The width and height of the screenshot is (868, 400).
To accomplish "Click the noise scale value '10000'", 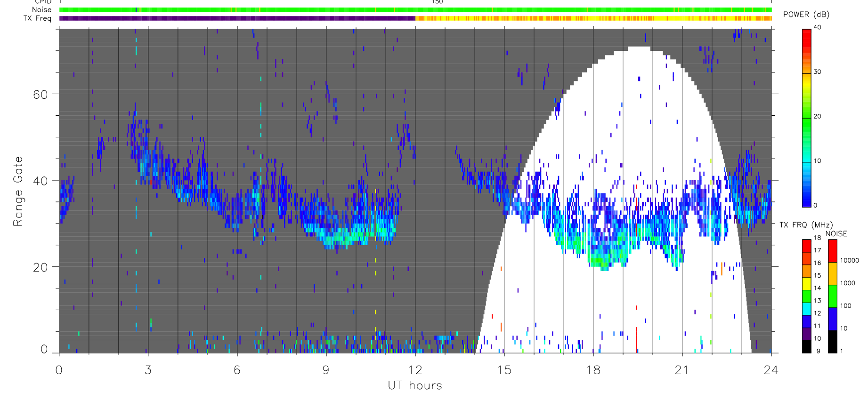I will point(850,260).
